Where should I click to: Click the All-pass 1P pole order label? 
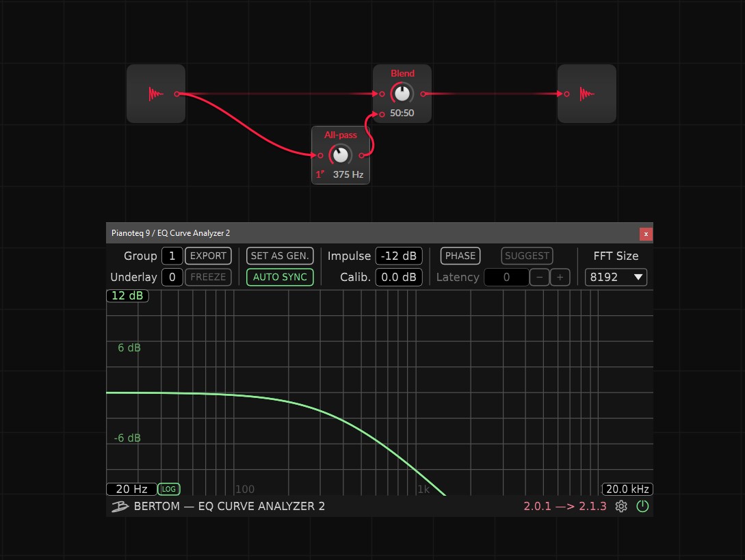click(320, 174)
